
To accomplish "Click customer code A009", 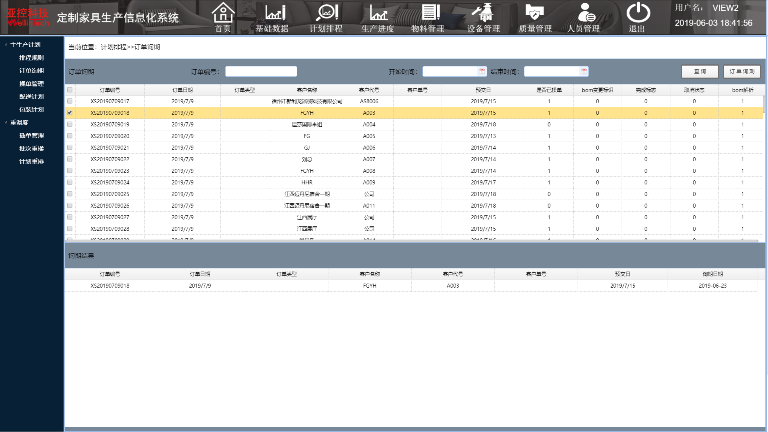I will [x=369, y=182].
